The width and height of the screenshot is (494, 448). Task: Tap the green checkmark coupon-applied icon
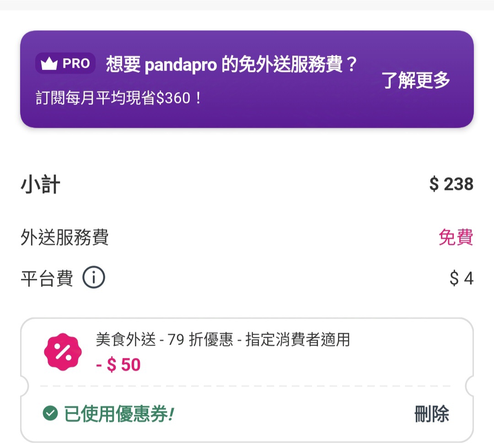(50, 414)
